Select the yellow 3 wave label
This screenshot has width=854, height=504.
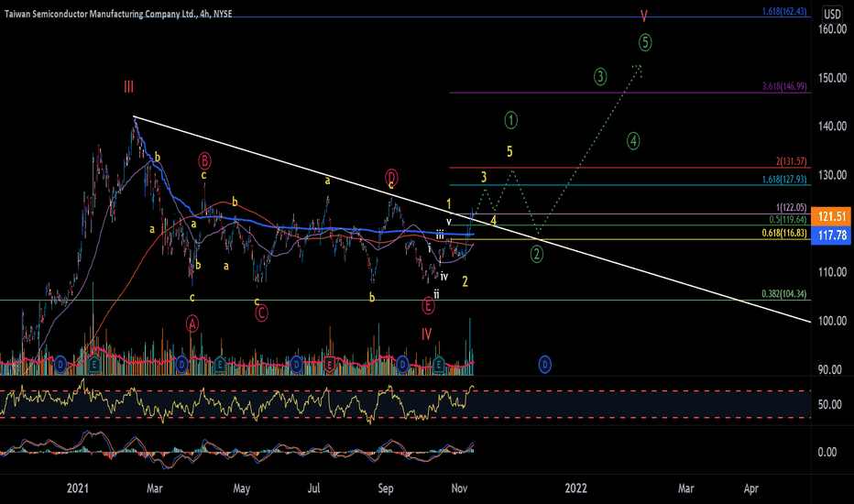[x=484, y=177]
